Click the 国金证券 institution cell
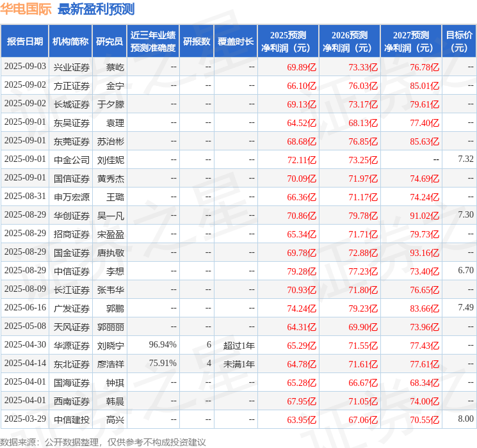The width and height of the screenshot is (477, 448). coord(72,253)
